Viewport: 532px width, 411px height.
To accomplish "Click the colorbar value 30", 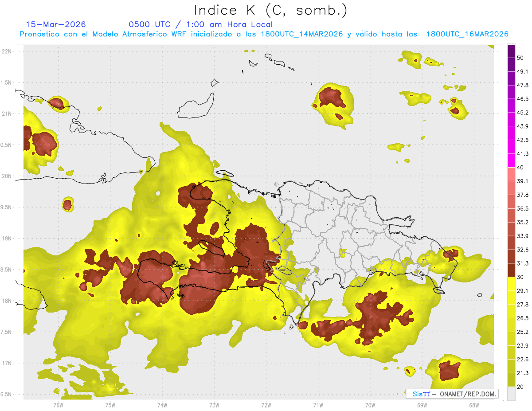I will [520, 277].
